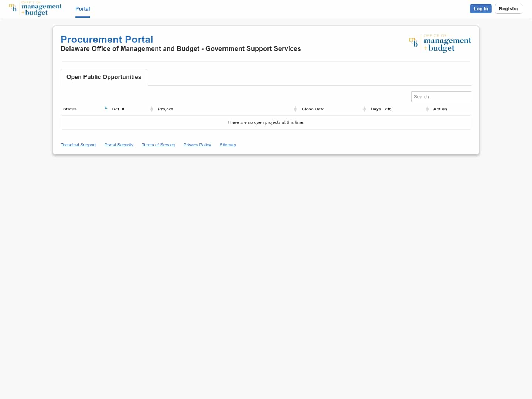Click the Delaware Office of Management subtitle
The height and width of the screenshot is (399, 532).
pos(181,49)
